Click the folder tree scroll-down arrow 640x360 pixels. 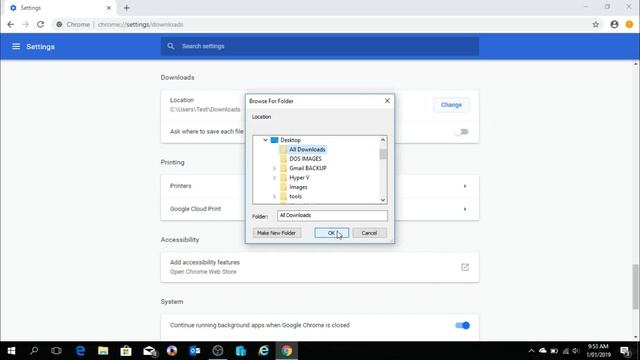(x=383, y=200)
